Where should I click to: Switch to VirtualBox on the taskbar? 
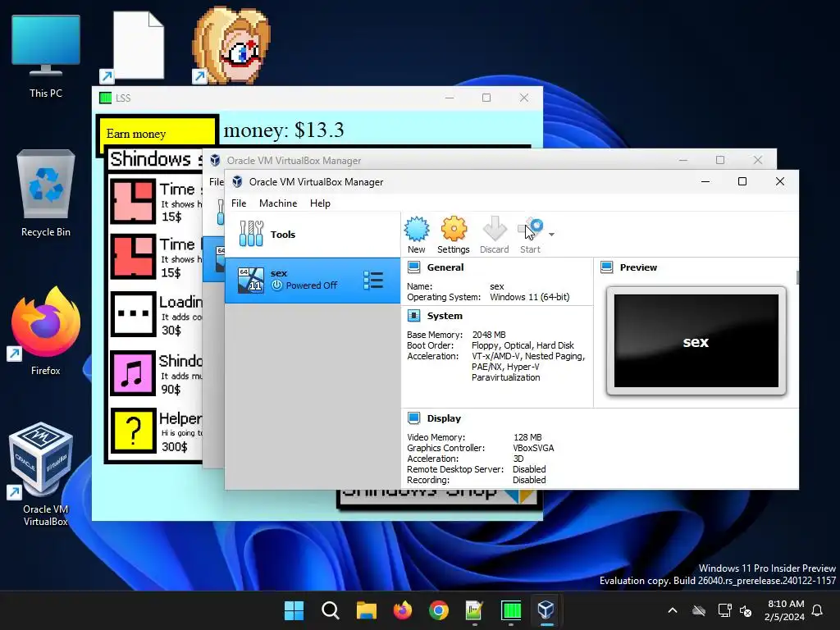(546, 610)
